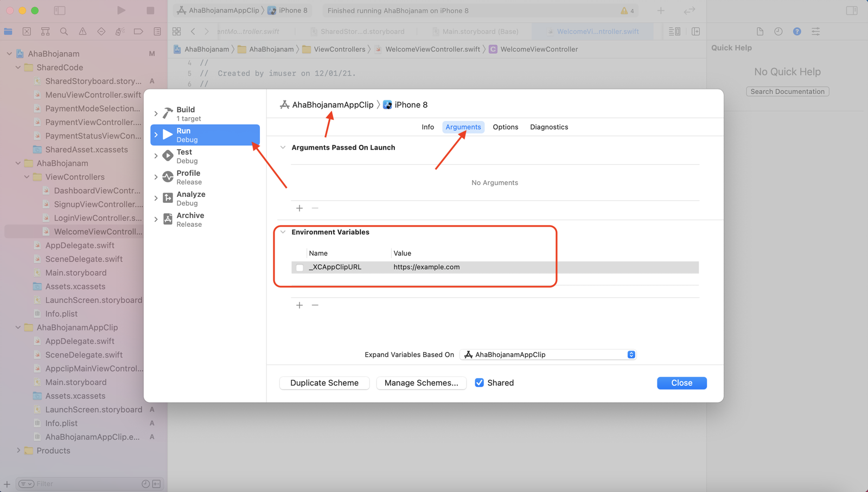Switch to the Options tab
This screenshot has height=492, width=868.
506,127
